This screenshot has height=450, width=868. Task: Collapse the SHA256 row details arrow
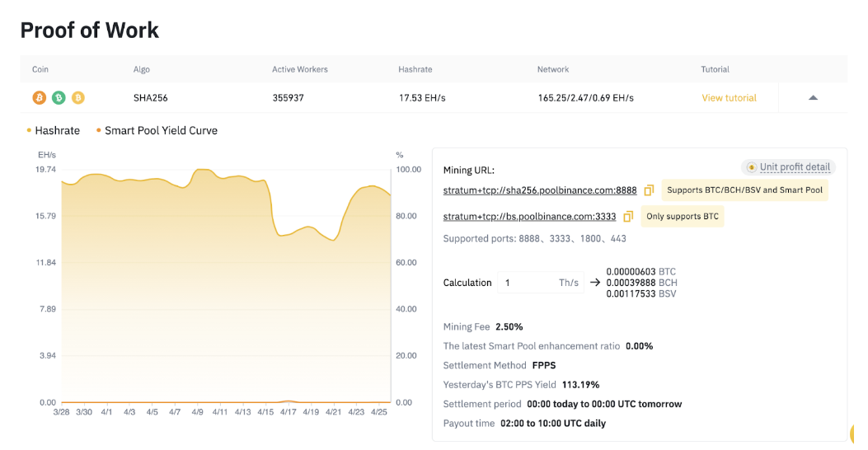click(x=813, y=98)
